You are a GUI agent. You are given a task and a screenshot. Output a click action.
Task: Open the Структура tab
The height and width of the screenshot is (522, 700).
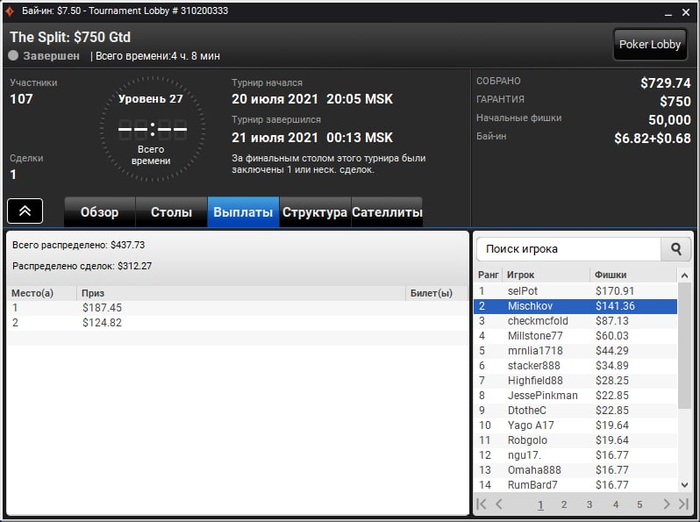(x=315, y=212)
